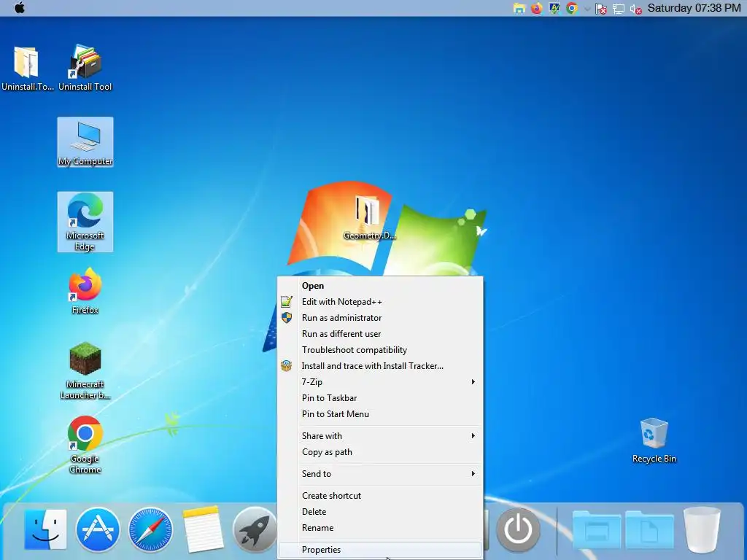Screen dimensions: 747x560
Task: Open Launchpad rocket icon in dock
Action: 255,529
